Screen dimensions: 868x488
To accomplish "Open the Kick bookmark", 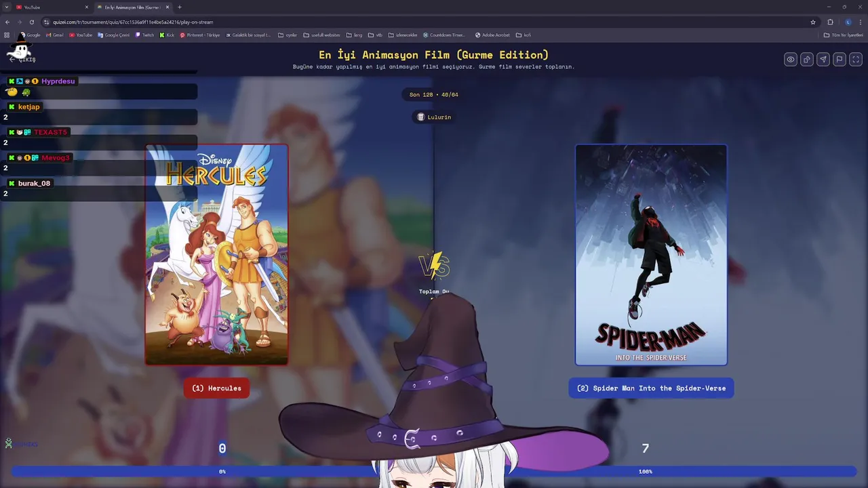I will (167, 35).
